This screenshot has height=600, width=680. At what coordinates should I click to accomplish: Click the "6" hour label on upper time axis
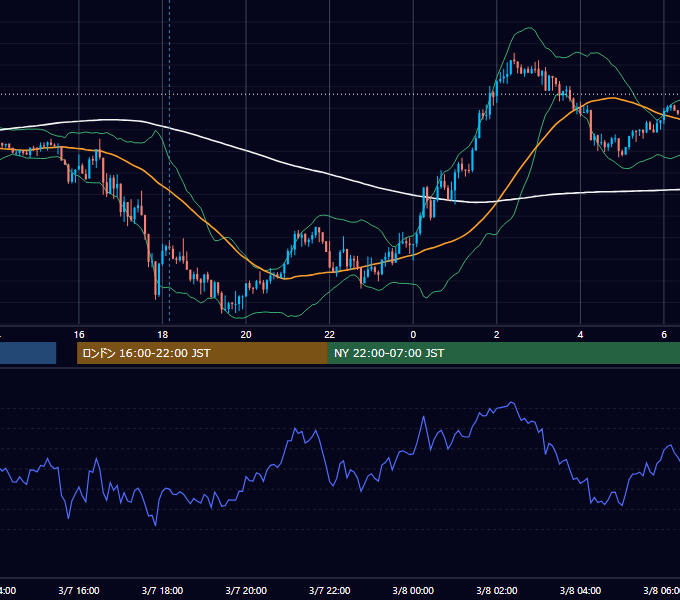point(664,335)
